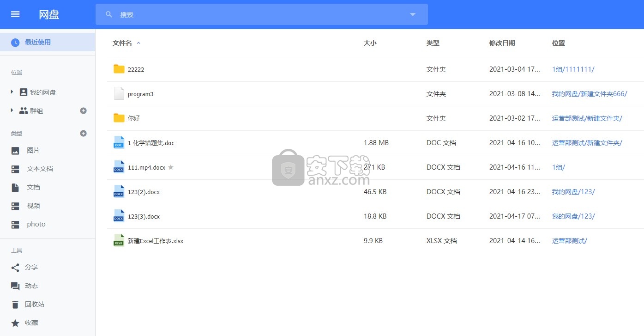Viewport: 644px width, 336px height.
Task: Click the XLSX icon of 新建Excel工作表.xlsx
Action: coord(119,240)
